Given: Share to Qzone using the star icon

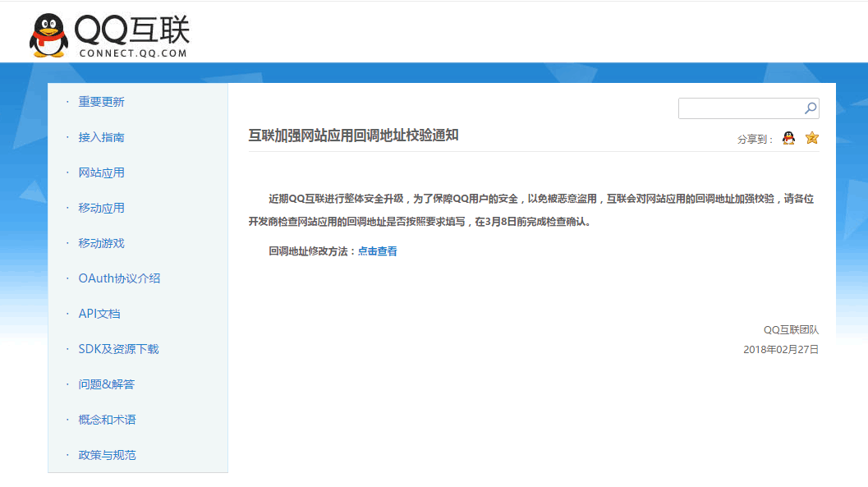Looking at the screenshot, I should pyautogui.click(x=811, y=138).
